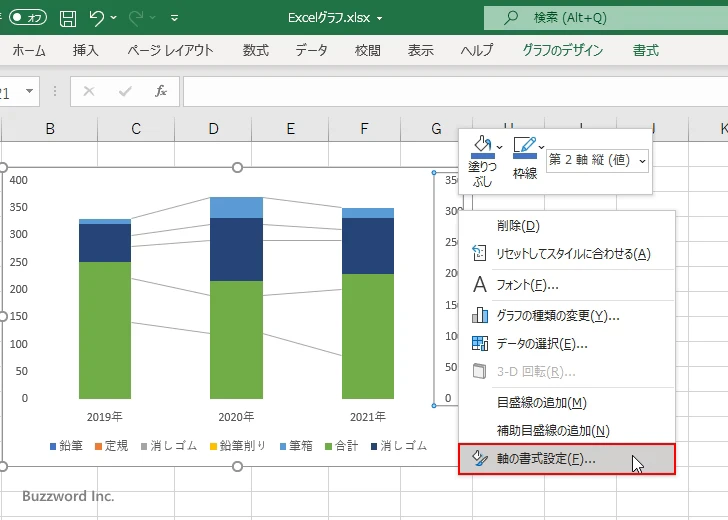This screenshot has width=728, height=520.
Task: Choose データの選択(E)... menu item
Action: [566, 344]
